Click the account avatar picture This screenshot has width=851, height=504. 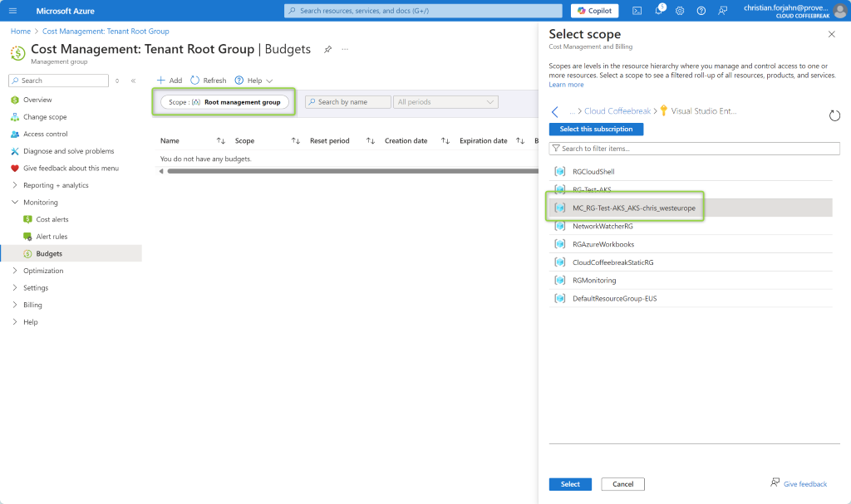[x=839, y=11]
